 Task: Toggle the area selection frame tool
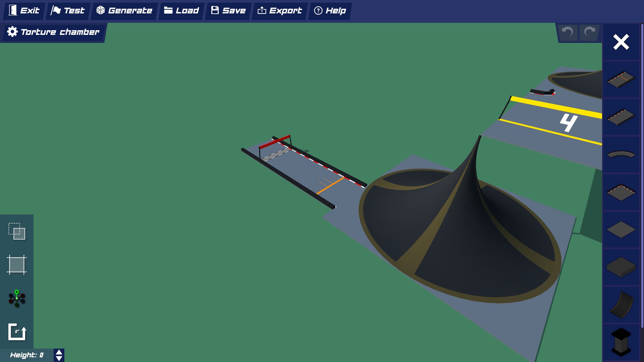17,265
